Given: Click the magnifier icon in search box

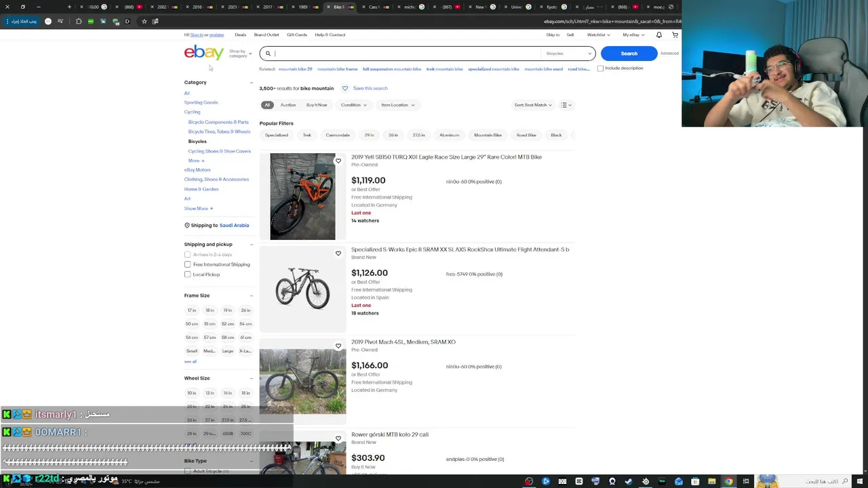Looking at the screenshot, I should click(x=268, y=54).
